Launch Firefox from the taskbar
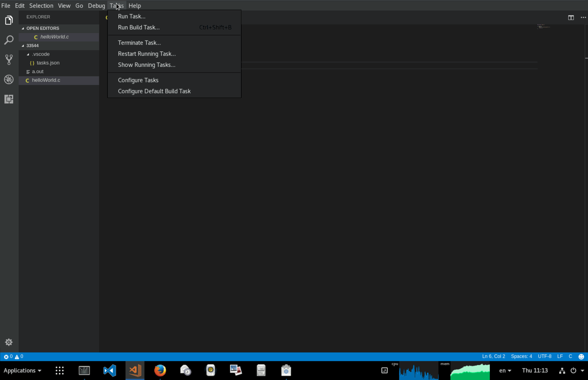This screenshot has height=380, width=588. point(160,370)
